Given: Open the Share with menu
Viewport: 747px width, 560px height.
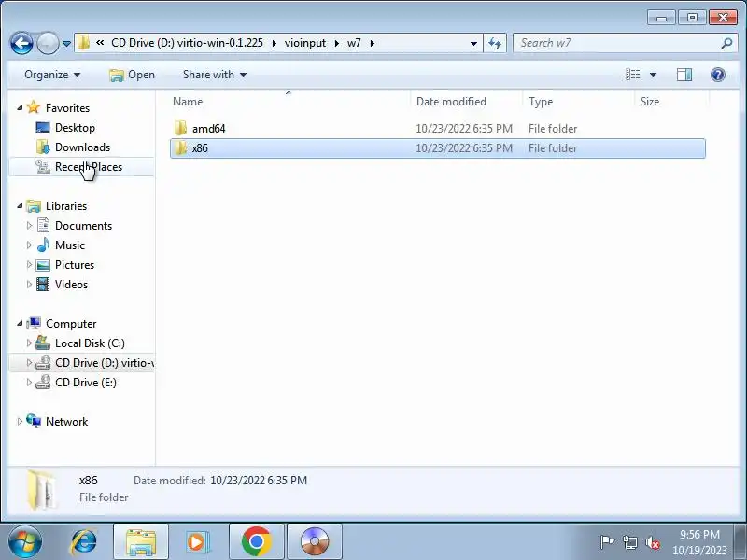Looking at the screenshot, I should coord(215,75).
